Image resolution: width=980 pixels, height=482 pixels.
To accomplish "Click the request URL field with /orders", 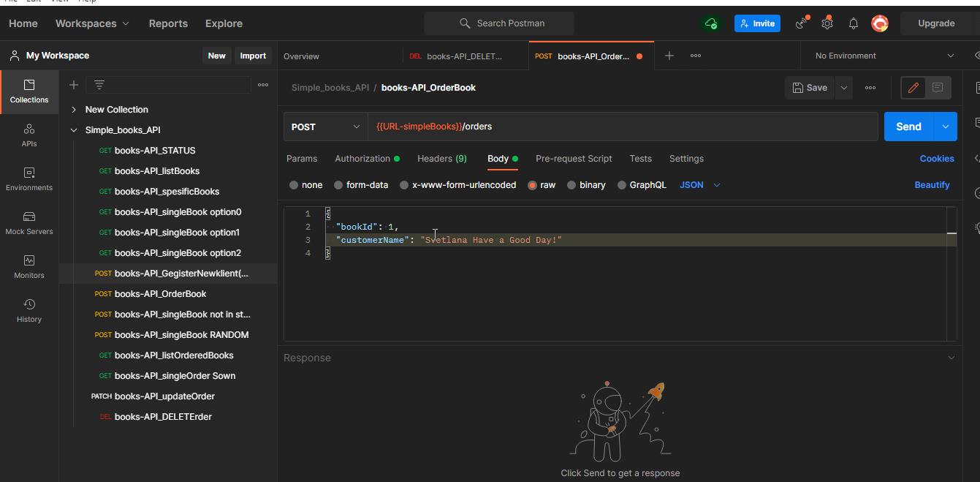I will (x=623, y=127).
